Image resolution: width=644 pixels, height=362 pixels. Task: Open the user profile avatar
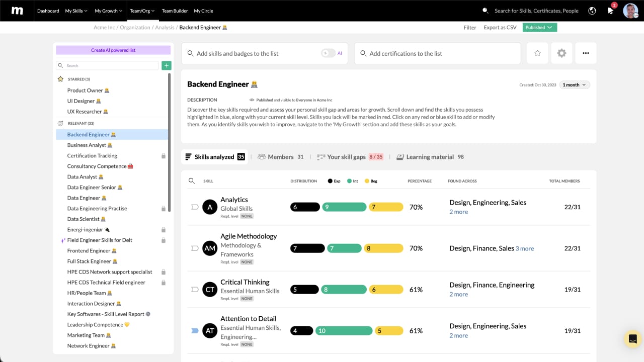630,11
